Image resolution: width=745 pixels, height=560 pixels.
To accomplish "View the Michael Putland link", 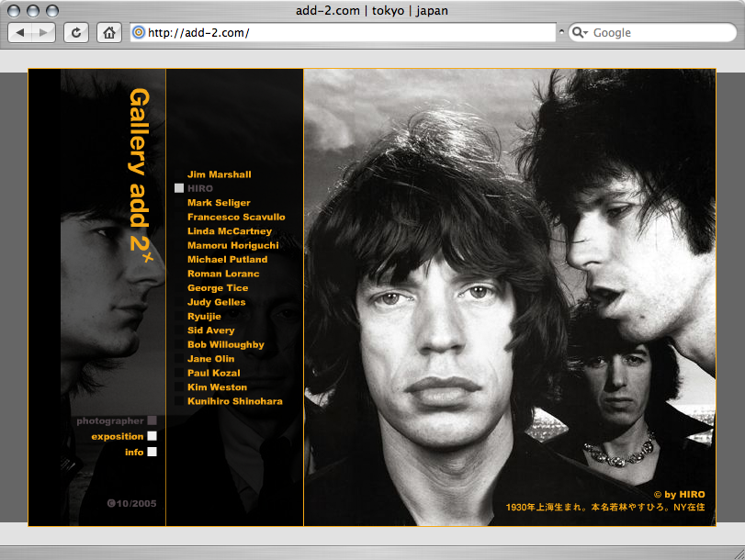I will click(x=227, y=259).
